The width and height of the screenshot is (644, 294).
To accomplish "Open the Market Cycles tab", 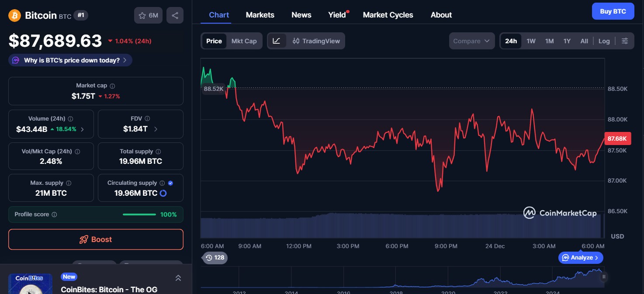I will pyautogui.click(x=388, y=14).
